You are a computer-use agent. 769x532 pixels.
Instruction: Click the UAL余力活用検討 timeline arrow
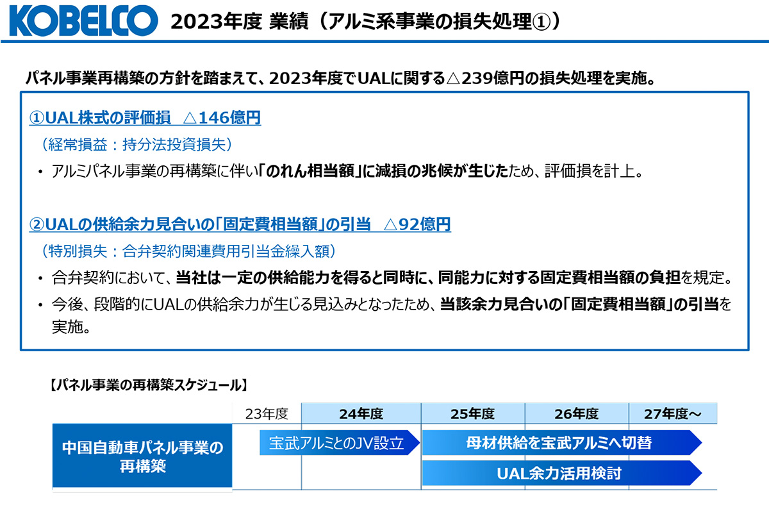pos(559,474)
